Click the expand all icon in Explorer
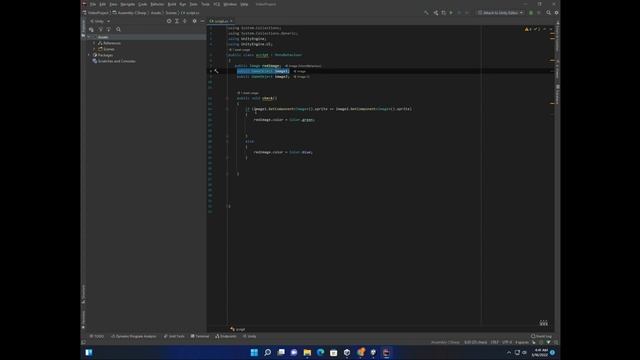This screenshot has width=640, height=360. (177, 21)
